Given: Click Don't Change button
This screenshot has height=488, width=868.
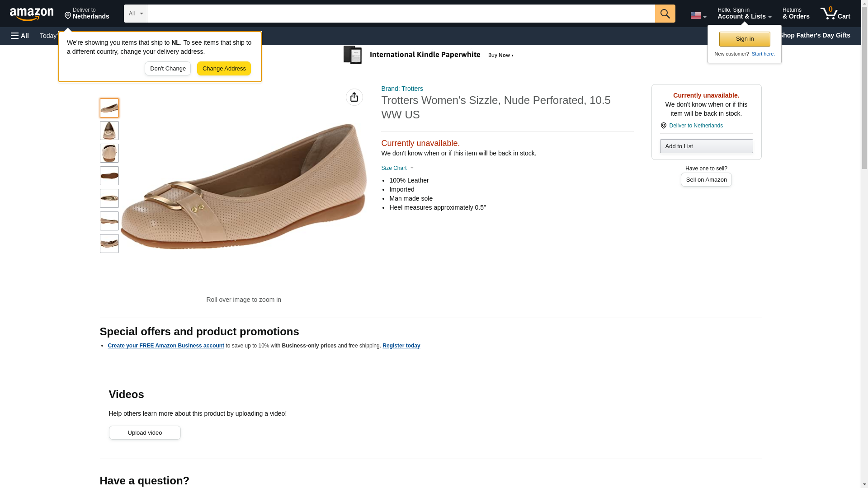Looking at the screenshot, I should click(168, 69).
